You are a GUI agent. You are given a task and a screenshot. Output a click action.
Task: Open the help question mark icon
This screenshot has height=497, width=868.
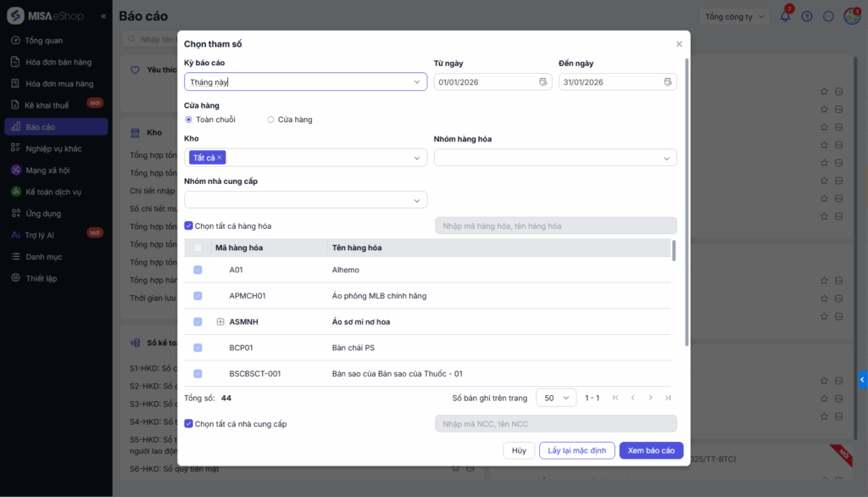coord(807,16)
